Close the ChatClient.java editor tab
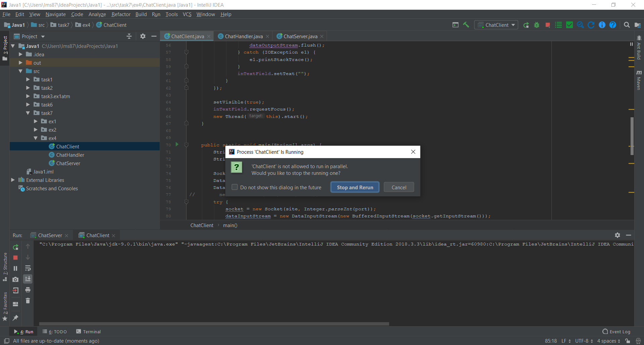Viewport: 644px width, 345px height. [x=209, y=37]
